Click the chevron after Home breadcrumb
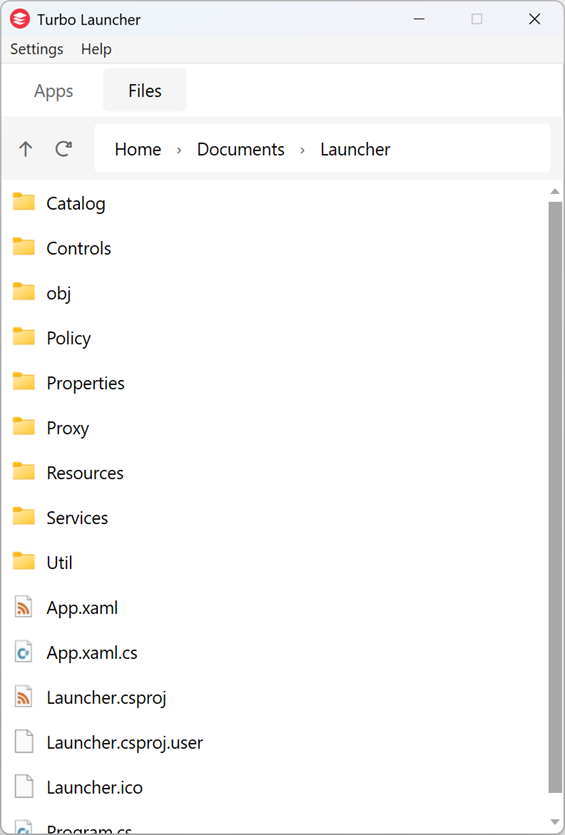This screenshot has width=565, height=835. (179, 150)
